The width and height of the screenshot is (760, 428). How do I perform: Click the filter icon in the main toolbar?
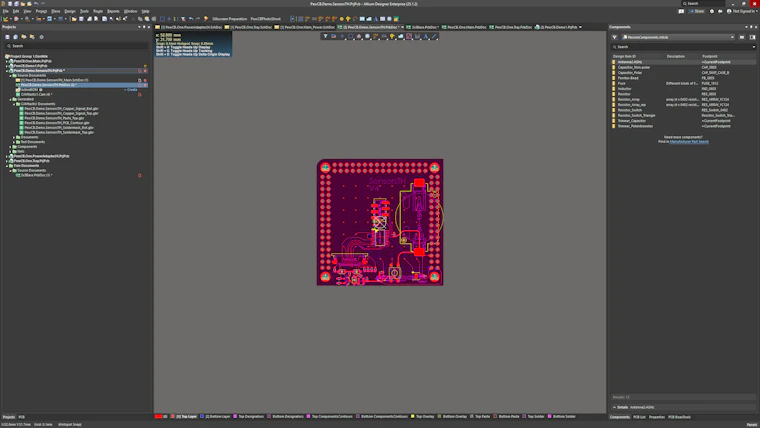point(183,19)
